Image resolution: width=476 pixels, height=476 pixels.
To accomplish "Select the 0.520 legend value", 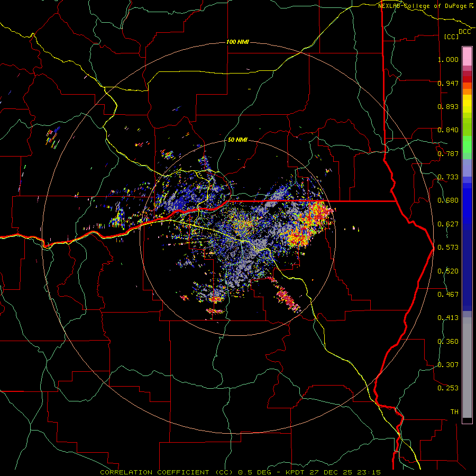I will (448, 271).
